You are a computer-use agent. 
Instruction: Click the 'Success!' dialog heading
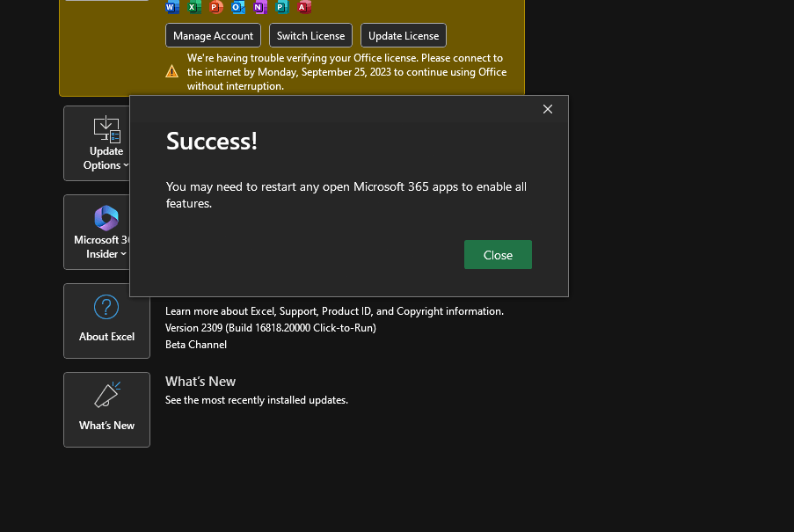(212, 141)
